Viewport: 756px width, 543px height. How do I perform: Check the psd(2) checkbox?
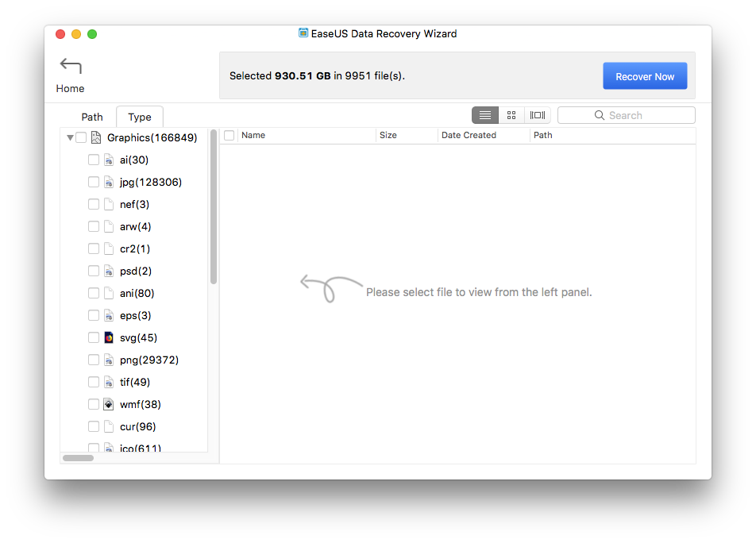[94, 271]
